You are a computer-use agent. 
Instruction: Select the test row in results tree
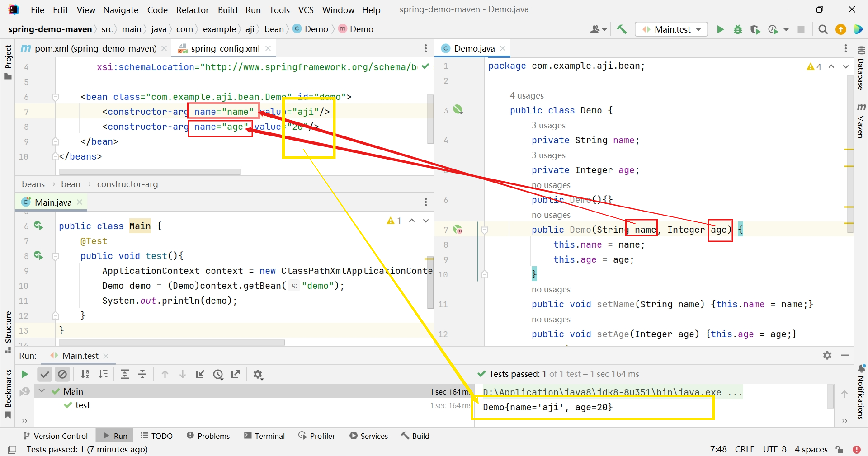point(253,405)
